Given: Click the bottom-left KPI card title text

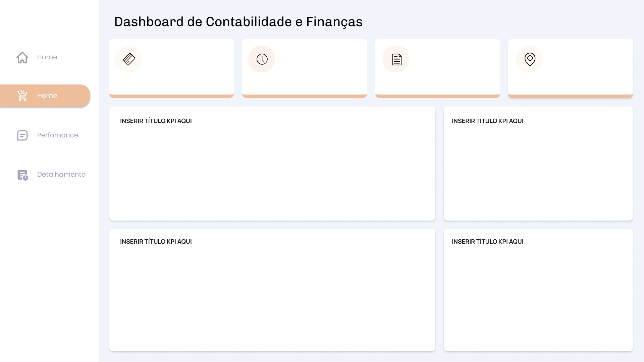Looking at the screenshot, I should (x=156, y=241).
